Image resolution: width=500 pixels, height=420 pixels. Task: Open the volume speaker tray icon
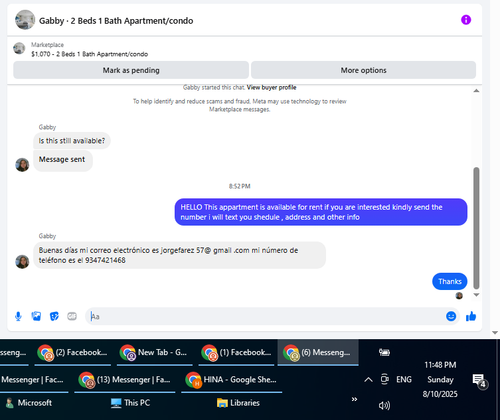tap(384, 405)
